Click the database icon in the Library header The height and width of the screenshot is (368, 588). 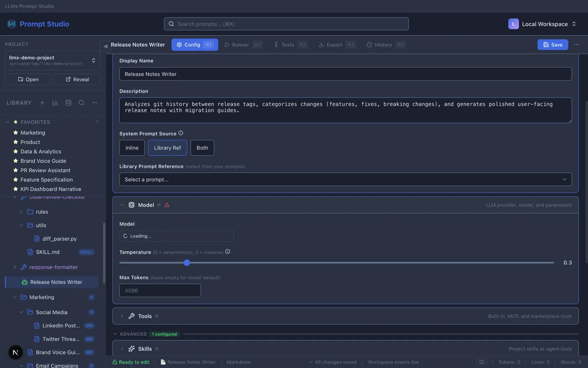coord(68,103)
